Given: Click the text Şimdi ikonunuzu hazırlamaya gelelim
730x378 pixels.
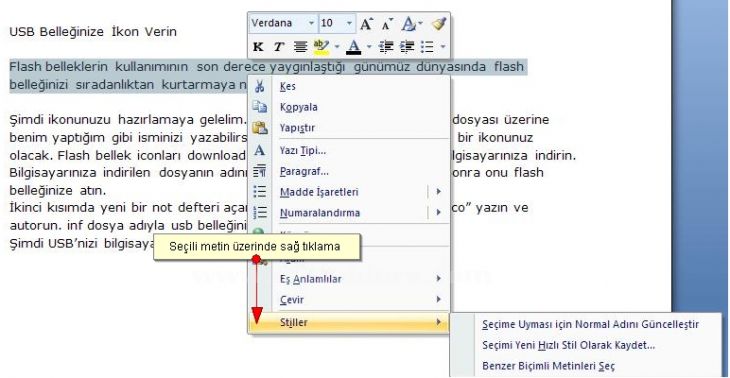Looking at the screenshot, I should click(127, 120).
